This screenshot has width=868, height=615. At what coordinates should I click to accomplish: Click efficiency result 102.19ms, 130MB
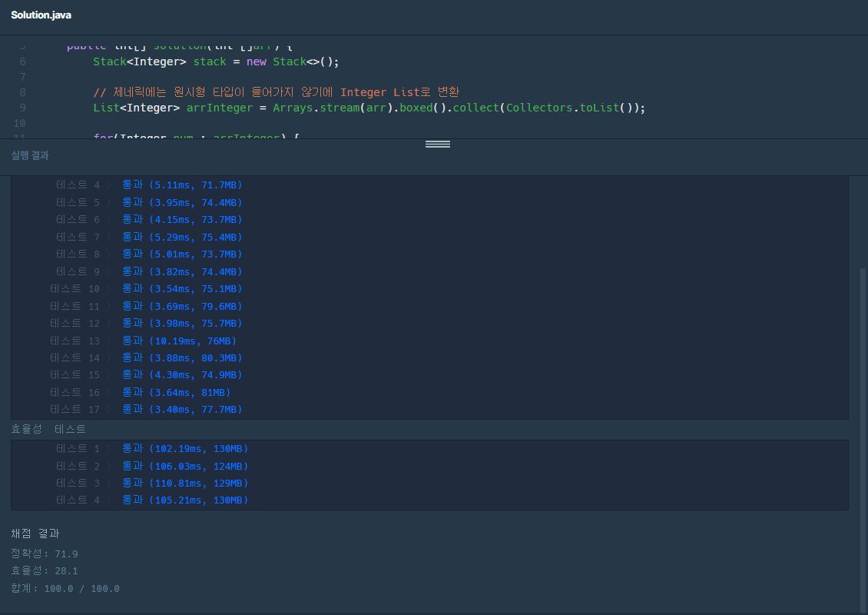click(x=185, y=448)
